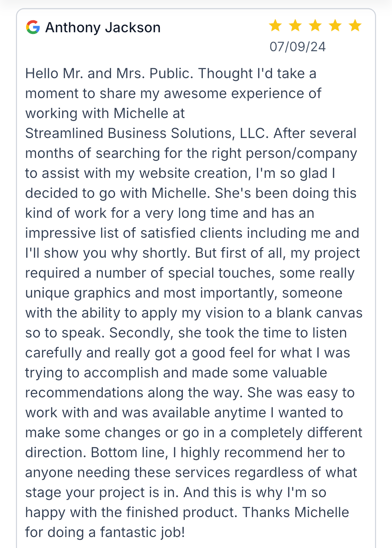This screenshot has width=392, height=548.
Task: Click the fifth (last) rating star
Action: click(x=355, y=26)
